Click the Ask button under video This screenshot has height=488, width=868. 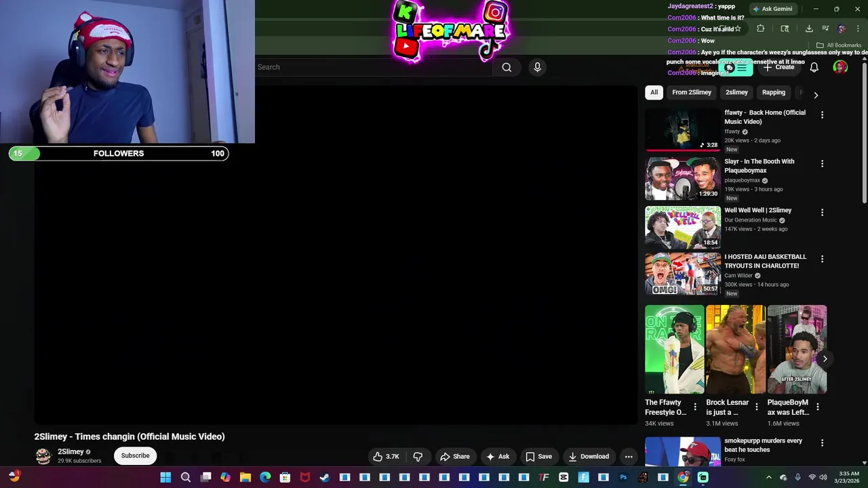(x=498, y=457)
